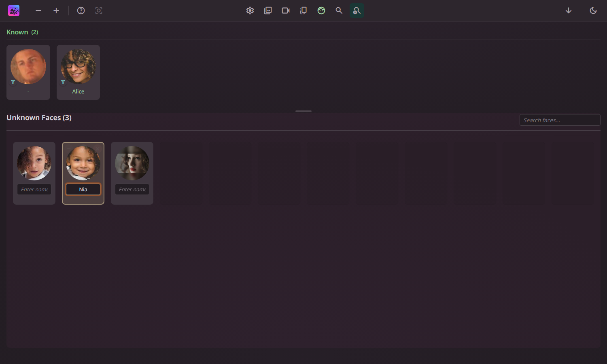Viewport: 607px width, 364px height.
Task: Click the screen capture icon near help
Action: [99, 11]
